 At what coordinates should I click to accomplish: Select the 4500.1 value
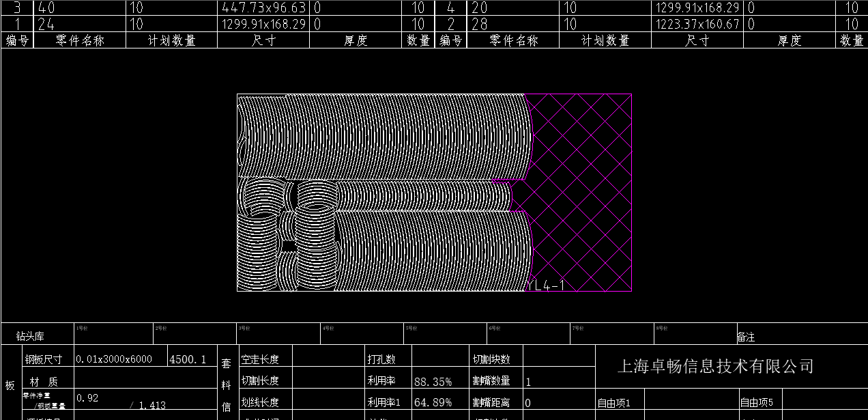click(x=188, y=359)
